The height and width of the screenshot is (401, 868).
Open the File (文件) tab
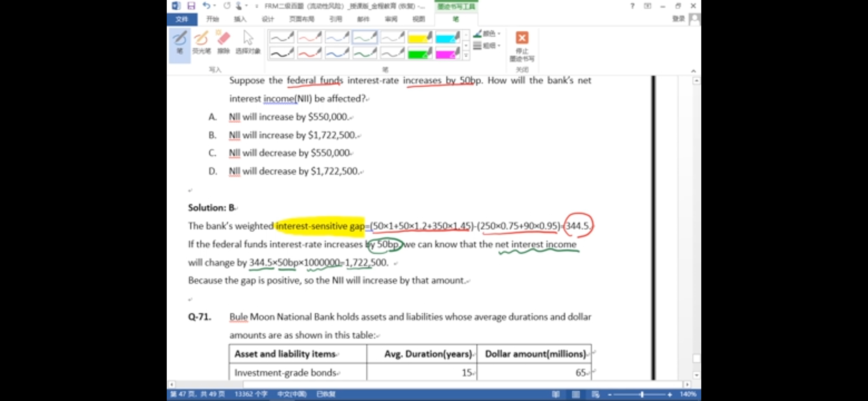[x=182, y=19]
